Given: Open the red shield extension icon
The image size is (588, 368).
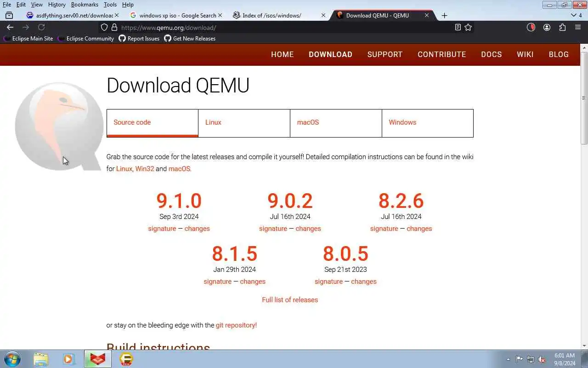Looking at the screenshot, I should click(531, 27).
